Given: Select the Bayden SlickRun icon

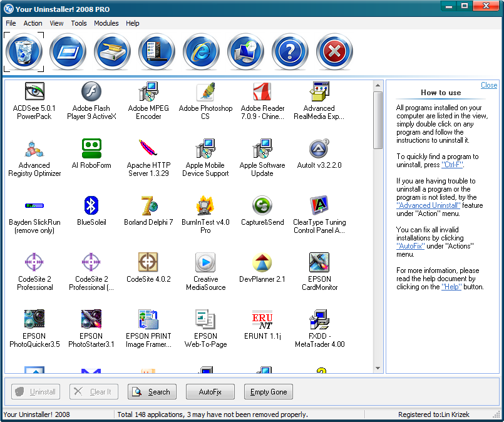Looking at the screenshot, I should point(34,205).
